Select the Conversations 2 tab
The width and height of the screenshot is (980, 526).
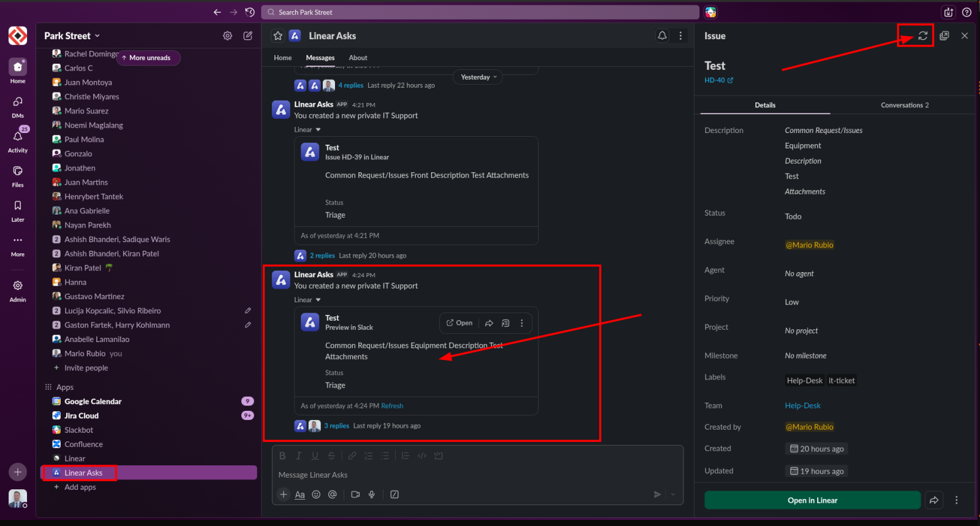tap(905, 105)
